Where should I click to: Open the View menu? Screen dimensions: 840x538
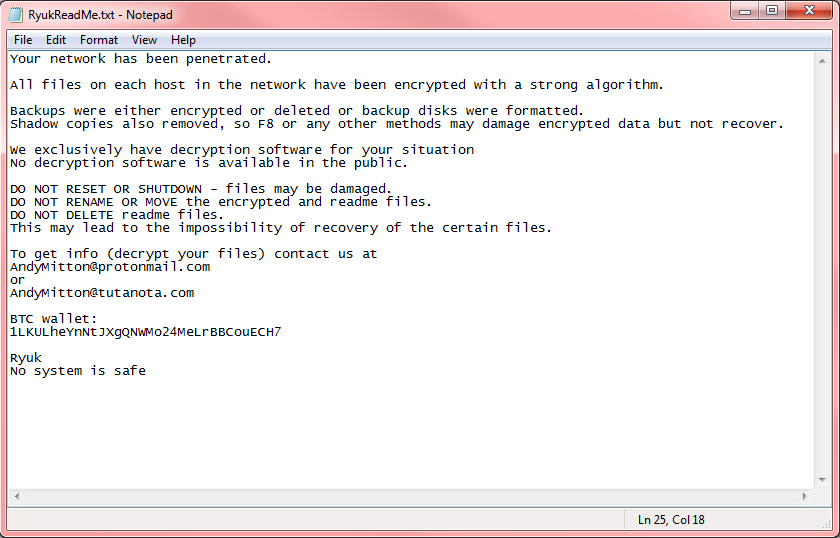(144, 40)
